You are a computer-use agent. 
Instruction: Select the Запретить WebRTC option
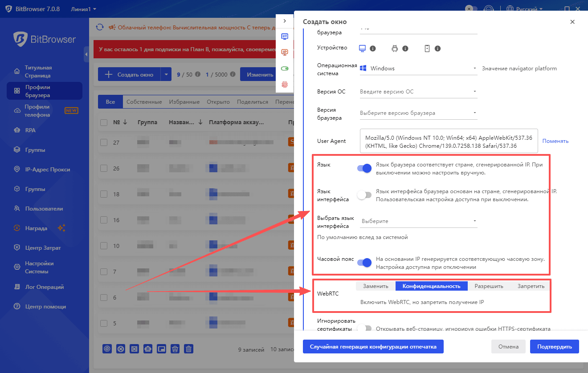[x=531, y=286]
